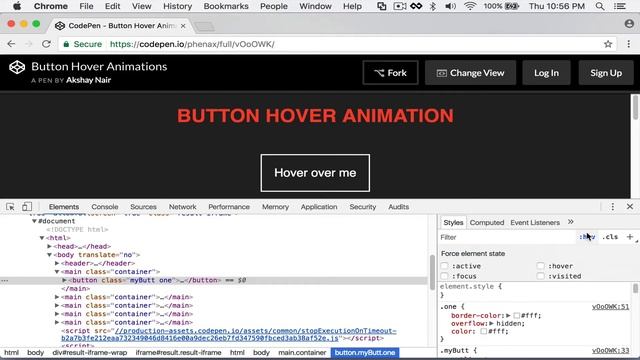Click the battery status icon

tap(511, 6)
